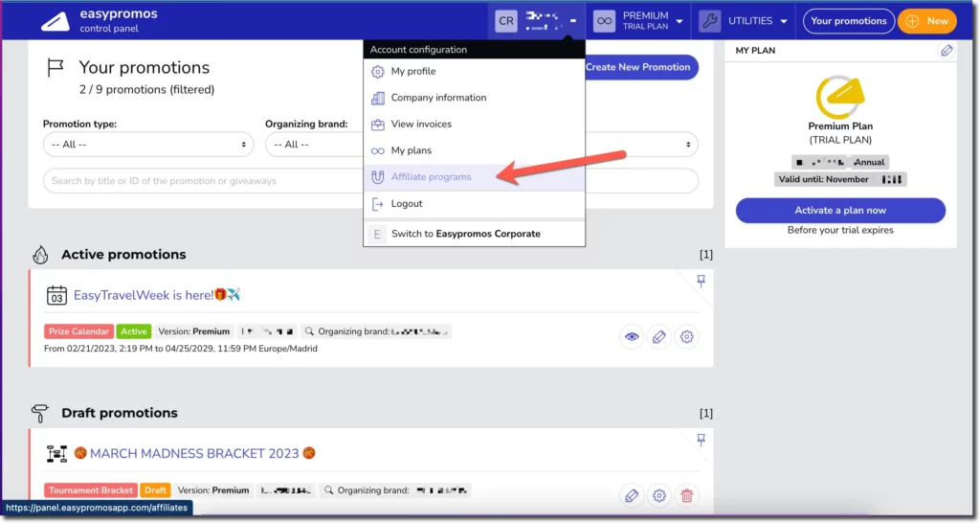Viewport: 980px width, 523px height.
Task: Click the View invoices briefcase icon
Action: (377, 125)
